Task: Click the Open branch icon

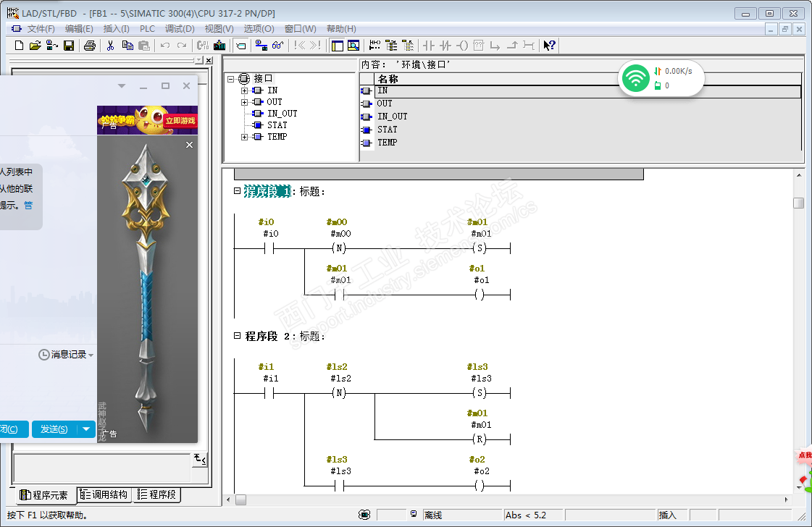Action: point(495,46)
